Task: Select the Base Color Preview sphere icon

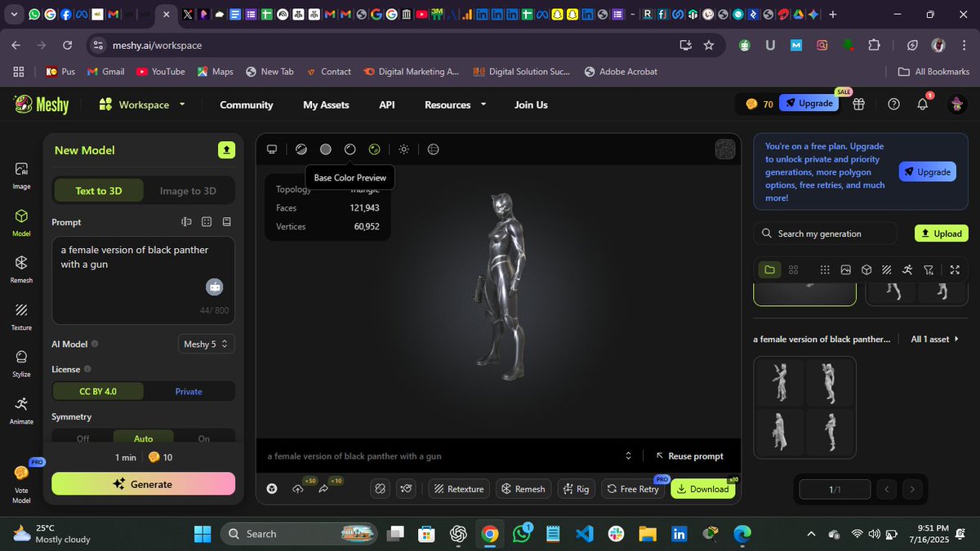Action: point(350,149)
